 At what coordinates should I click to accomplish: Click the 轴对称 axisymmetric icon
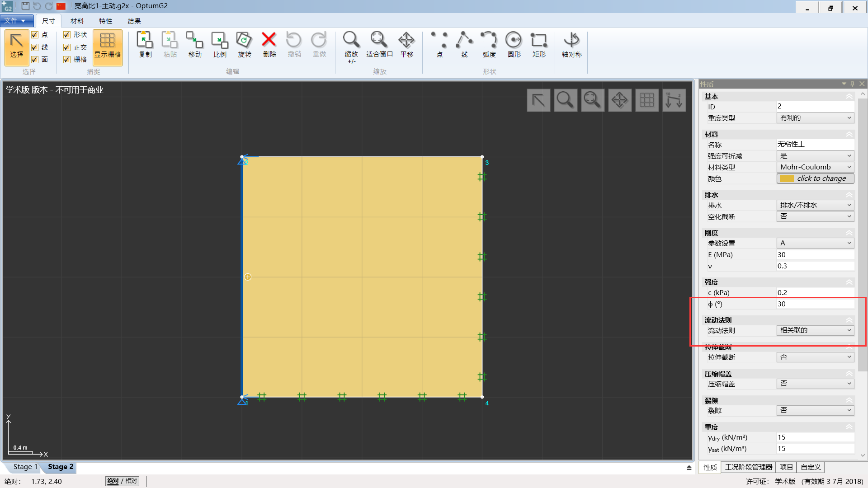click(572, 45)
